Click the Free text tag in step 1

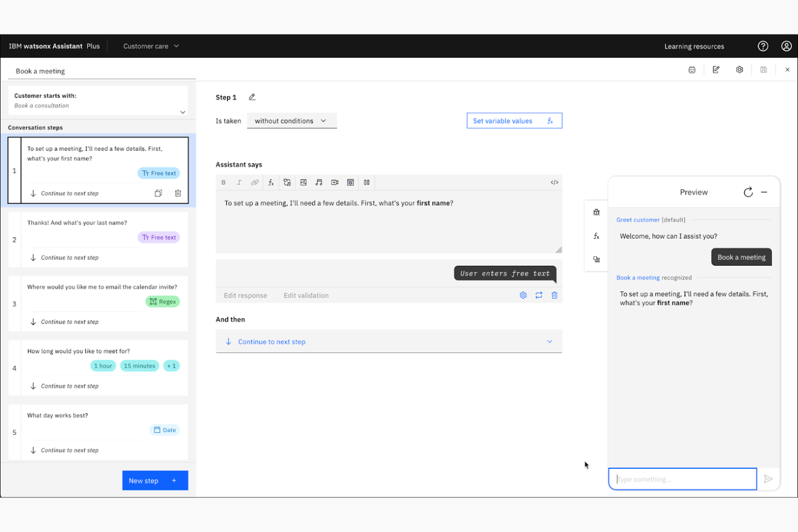[159, 173]
